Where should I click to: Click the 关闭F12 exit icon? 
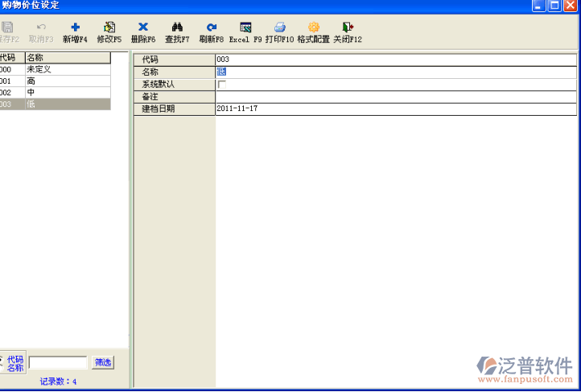[348, 27]
